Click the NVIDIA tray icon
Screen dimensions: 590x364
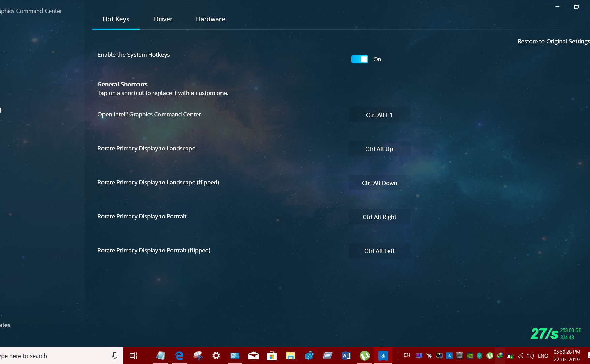tap(469, 356)
